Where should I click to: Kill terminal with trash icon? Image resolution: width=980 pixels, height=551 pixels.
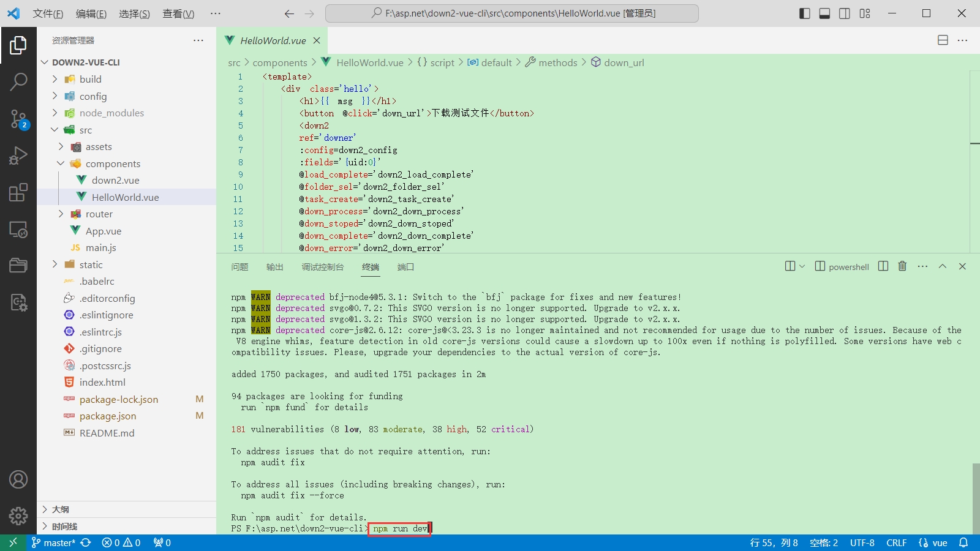point(902,266)
